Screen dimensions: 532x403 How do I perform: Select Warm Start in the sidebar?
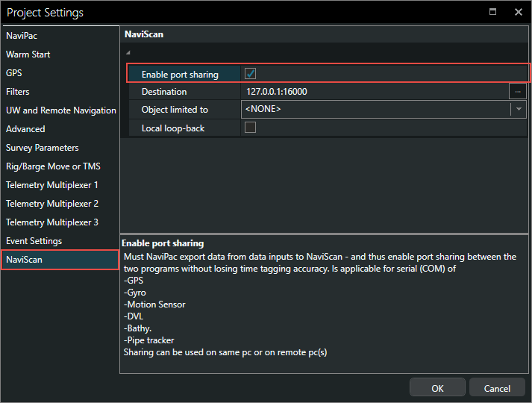(x=28, y=54)
